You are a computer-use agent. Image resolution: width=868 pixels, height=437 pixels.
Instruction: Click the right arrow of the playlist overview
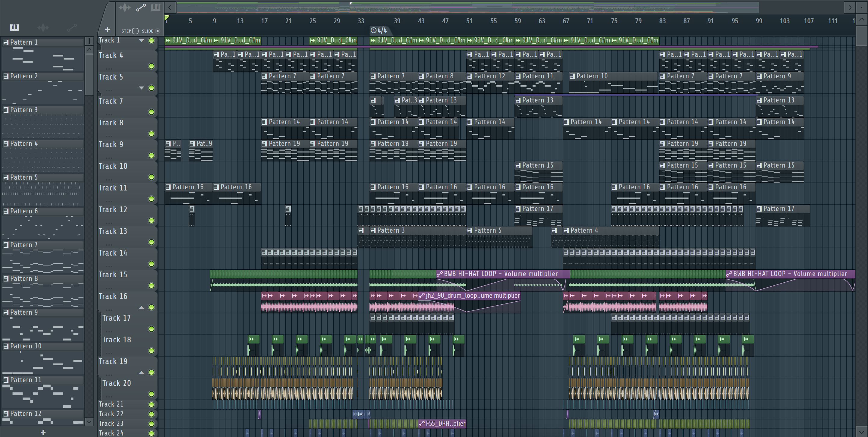pos(850,7)
